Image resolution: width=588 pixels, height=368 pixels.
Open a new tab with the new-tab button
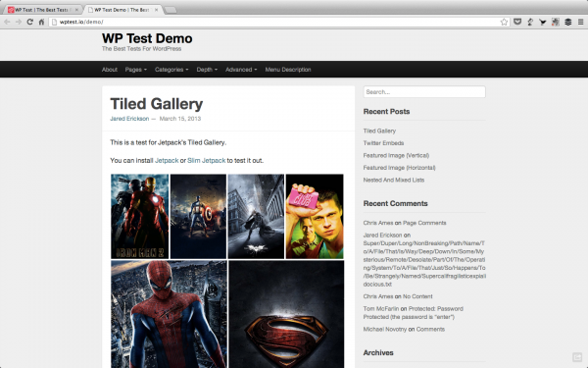point(171,10)
